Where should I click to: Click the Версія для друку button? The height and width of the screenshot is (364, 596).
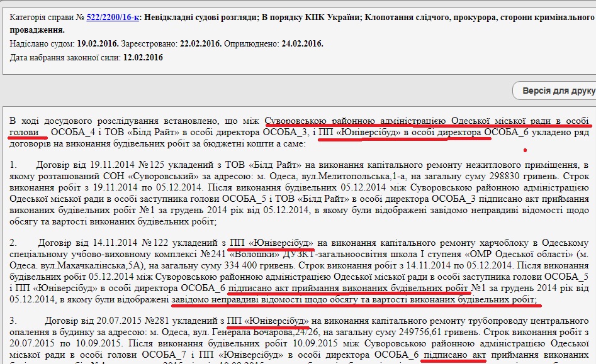pyautogui.click(x=558, y=91)
